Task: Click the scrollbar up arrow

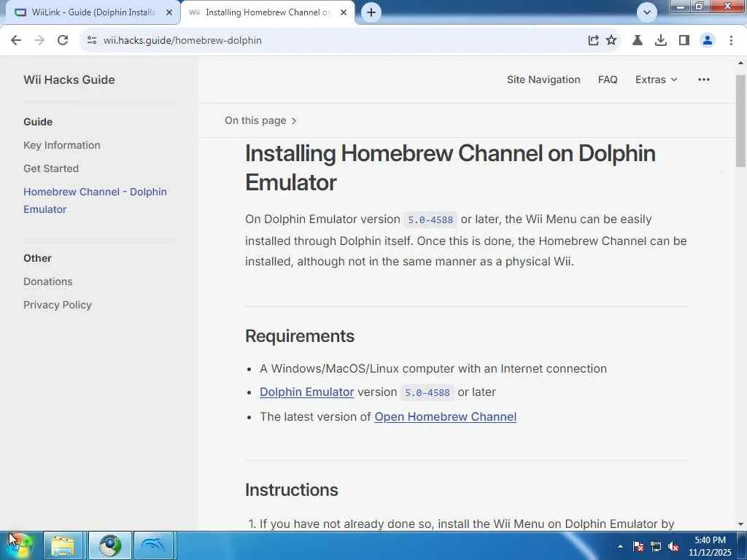Action: (x=740, y=63)
